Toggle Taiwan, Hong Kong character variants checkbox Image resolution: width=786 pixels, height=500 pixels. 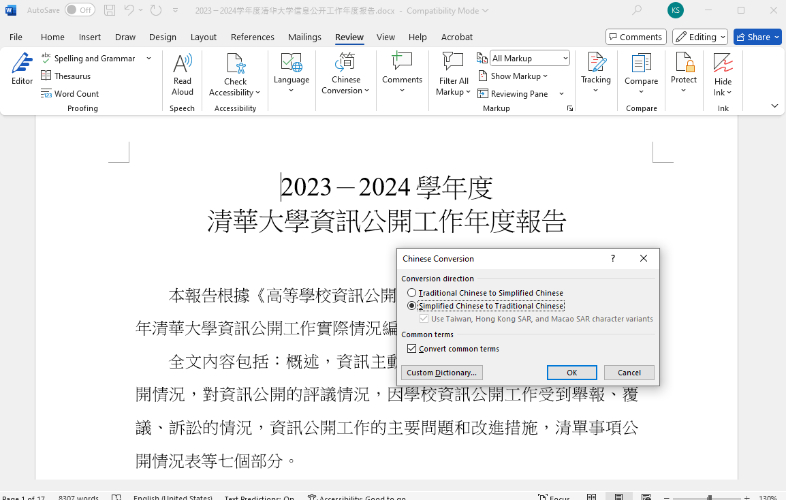[424, 318]
